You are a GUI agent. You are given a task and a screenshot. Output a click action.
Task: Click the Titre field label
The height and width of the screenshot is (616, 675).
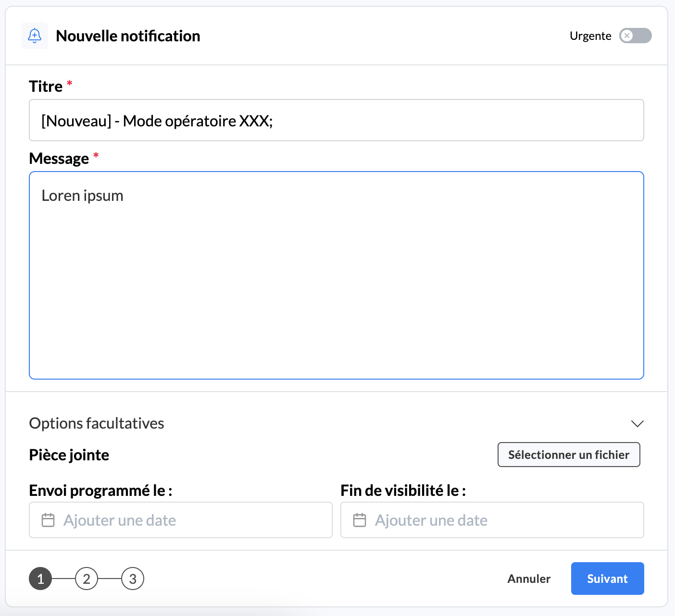(46, 86)
